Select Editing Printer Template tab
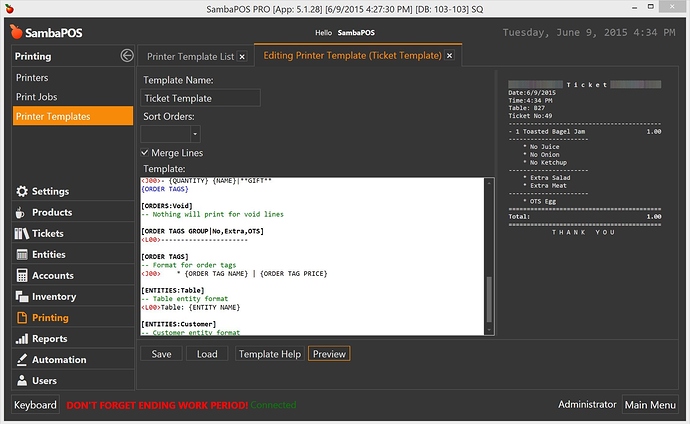 click(352, 55)
